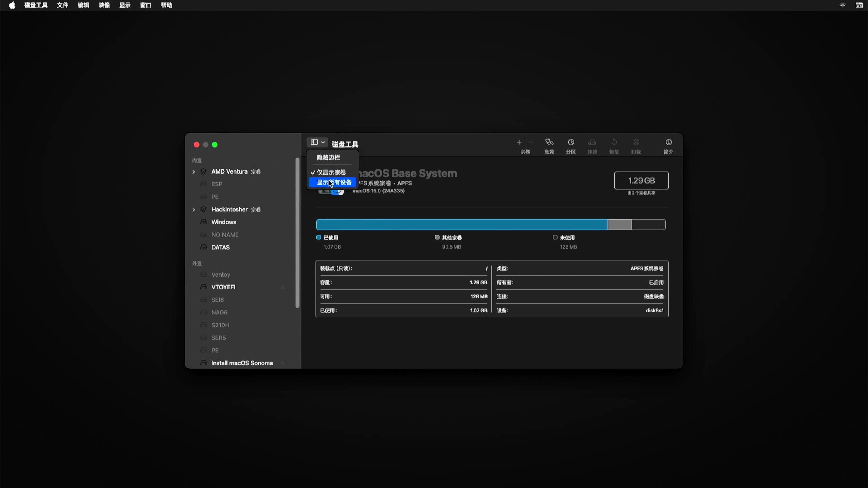Click the APFS 系统宗卷 type value
Screen dimensions: 868x488
[x=647, y=268]
